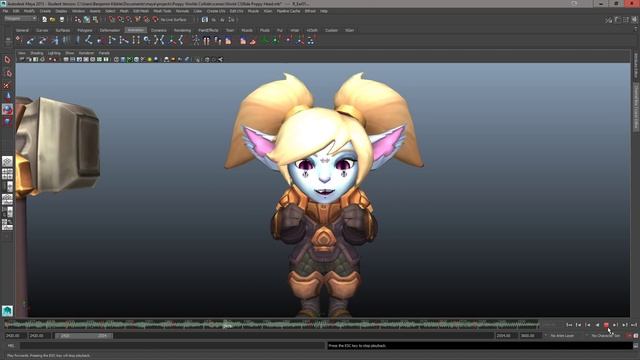Stop playback with the red stop button
This screenshot has height=360, width=640.
(x=606, y=325)
